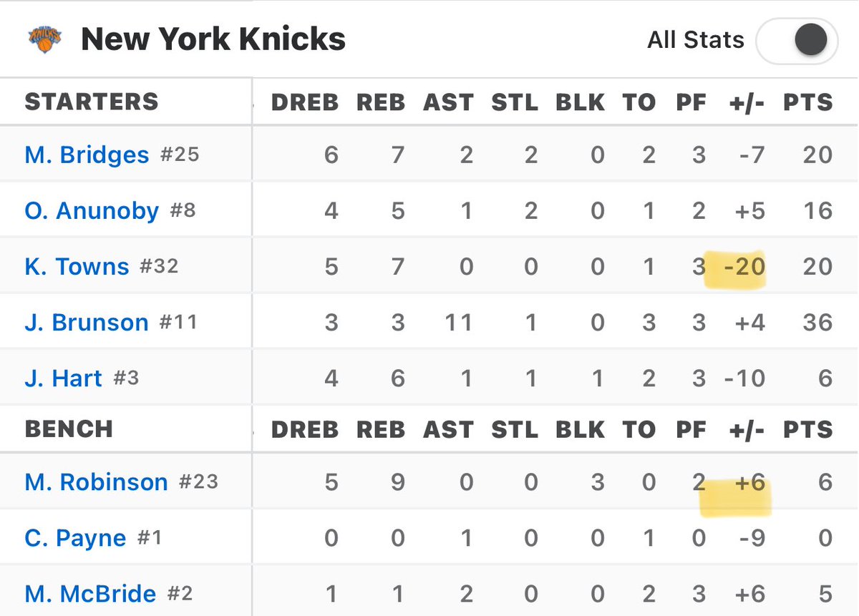Open O. Anunoby player profile
The width and height of the screenshot is (859, 616).
coord(92,211)
